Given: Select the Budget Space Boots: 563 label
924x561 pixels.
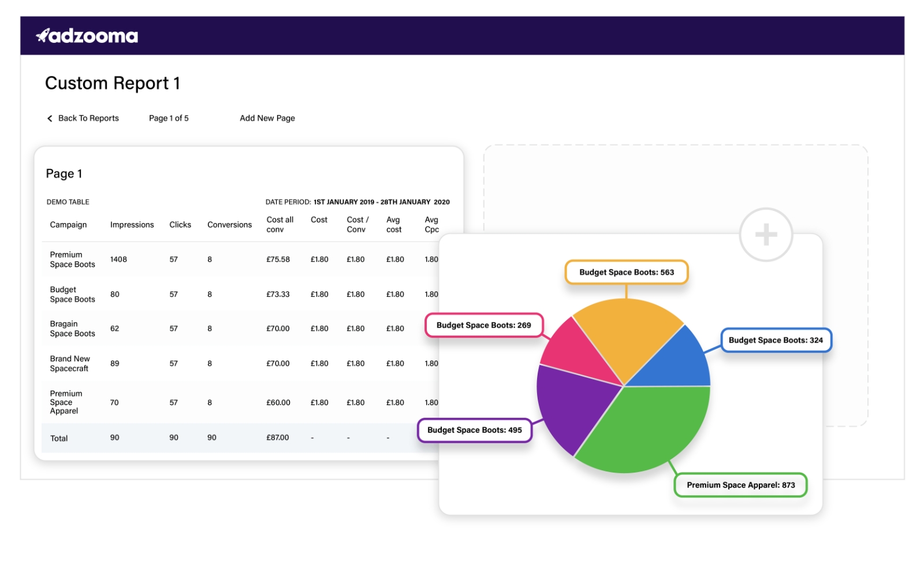Looking at the screenshot, I should pyautogui.click(x=627, y=272).
